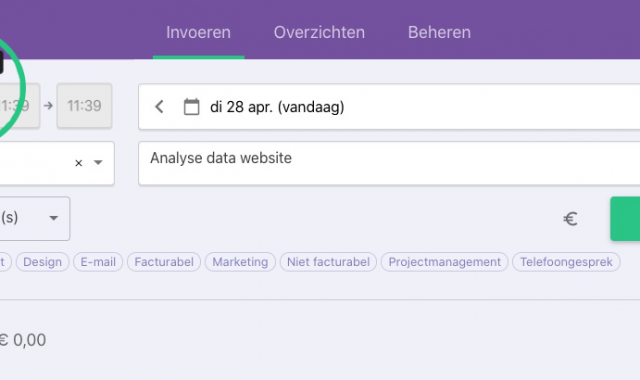Image resolution: width=640 pixels, height=380 pixels.
Task: Click the '€ 0,00' amount text
Action: [x=23, y=340]
